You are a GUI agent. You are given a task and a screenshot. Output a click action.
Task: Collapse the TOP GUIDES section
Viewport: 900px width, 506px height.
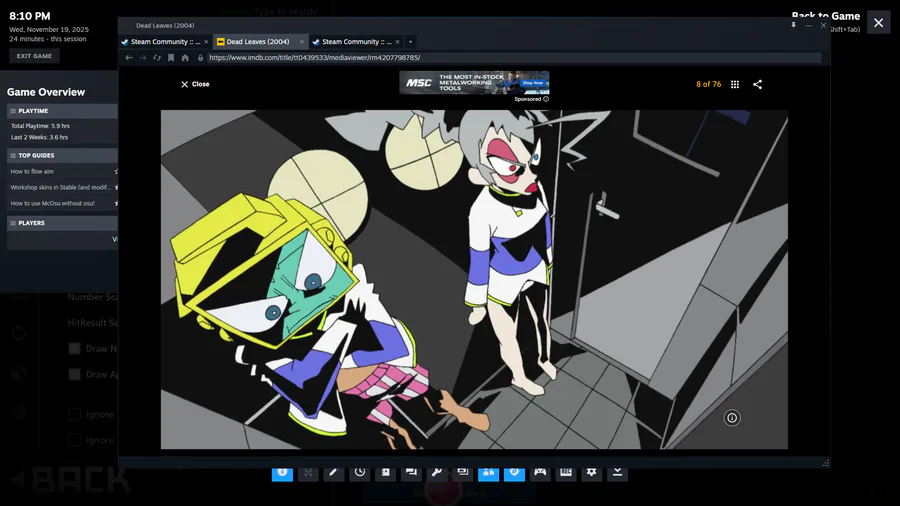62,155
